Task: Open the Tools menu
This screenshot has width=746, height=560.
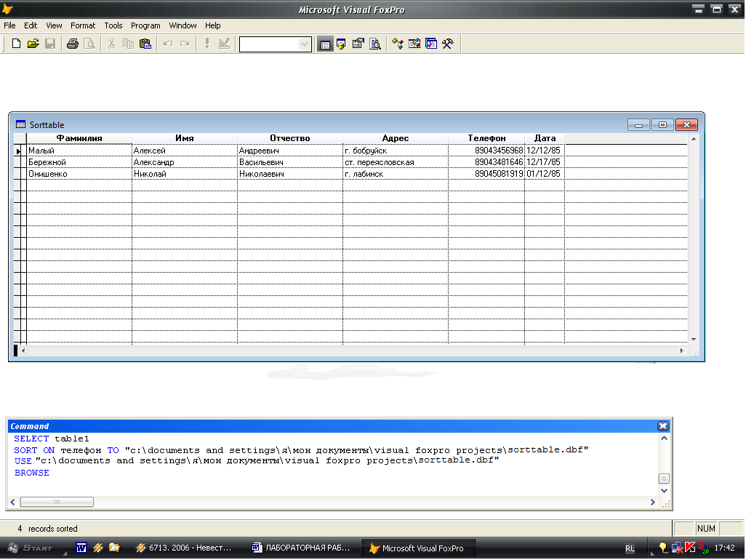Action: click(113, 25)
